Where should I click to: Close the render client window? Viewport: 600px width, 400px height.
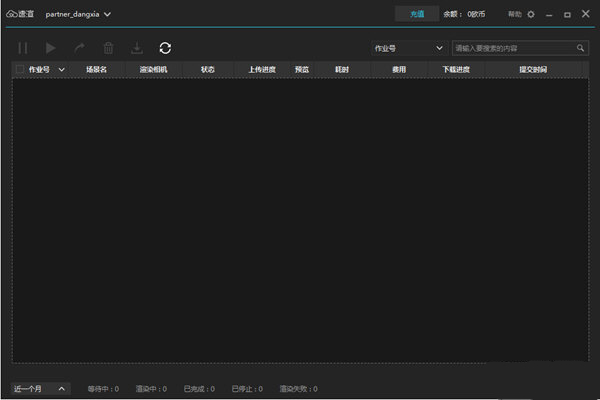585,14
